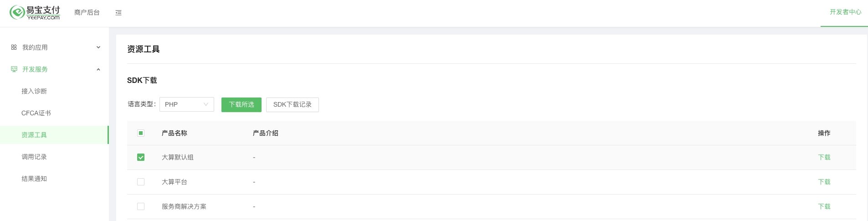The width and height of the screenshot is (868, 221).
Task: Click the green 下载所选 button
Action: tap(241, 104)
